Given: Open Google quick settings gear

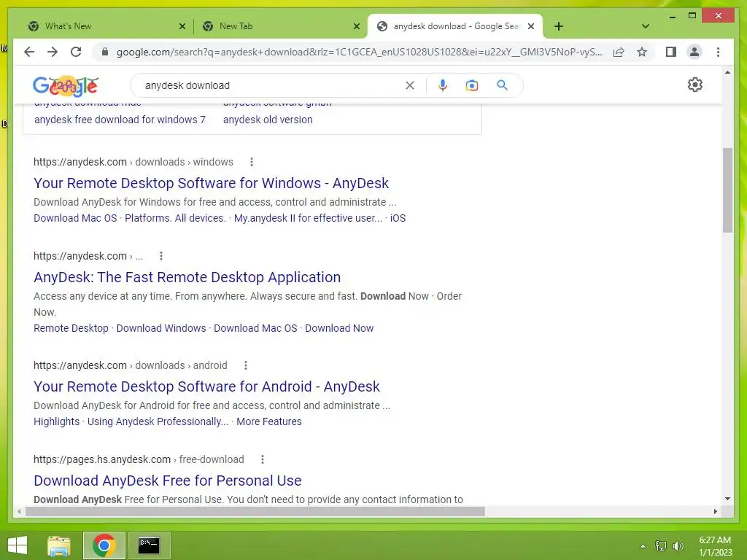Looking at the screenshot, I should coord(695,85).
